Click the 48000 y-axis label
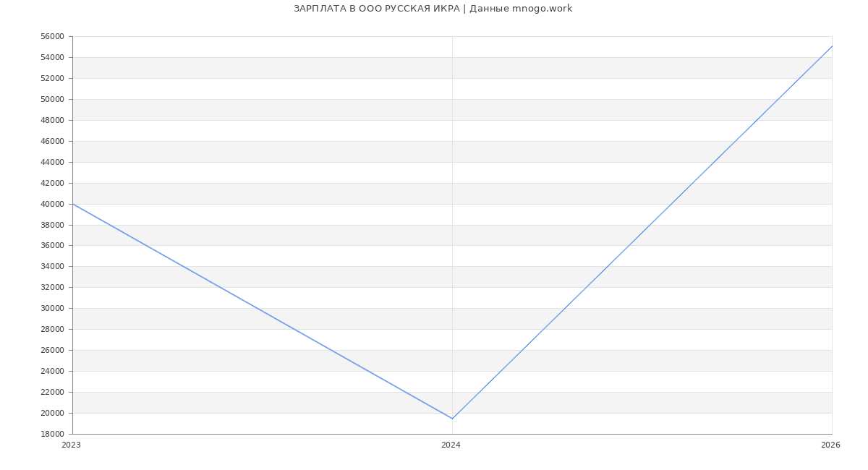Screen dimensions: 868x470 (53, 121)
